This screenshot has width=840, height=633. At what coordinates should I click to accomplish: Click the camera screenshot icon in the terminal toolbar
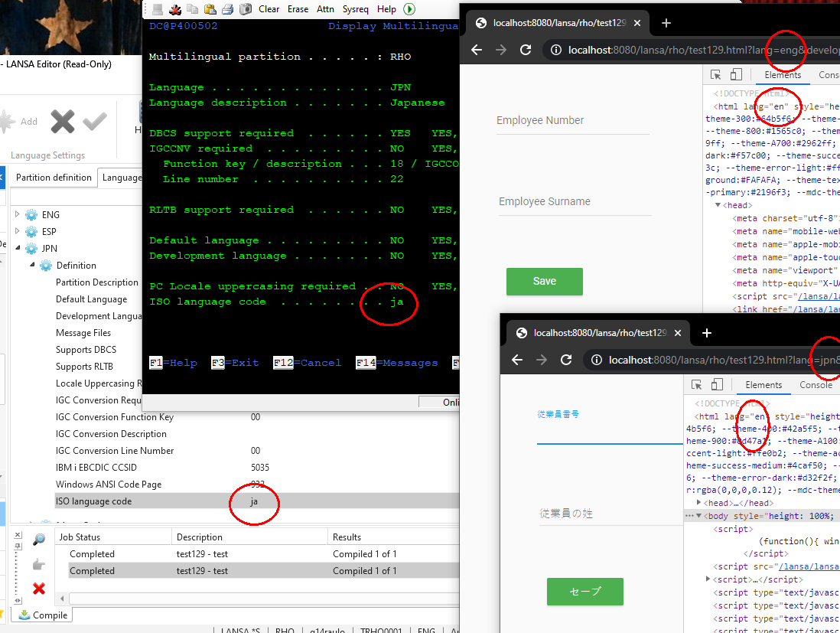click(x=245, y=9)
